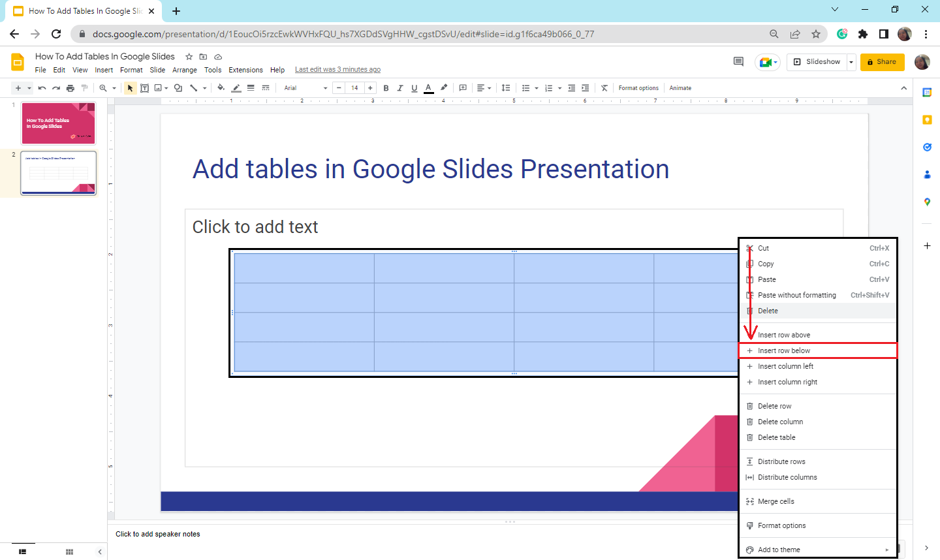Select the Line tool
Viewport: 940px width, 560px height.
tap(194, 88)
